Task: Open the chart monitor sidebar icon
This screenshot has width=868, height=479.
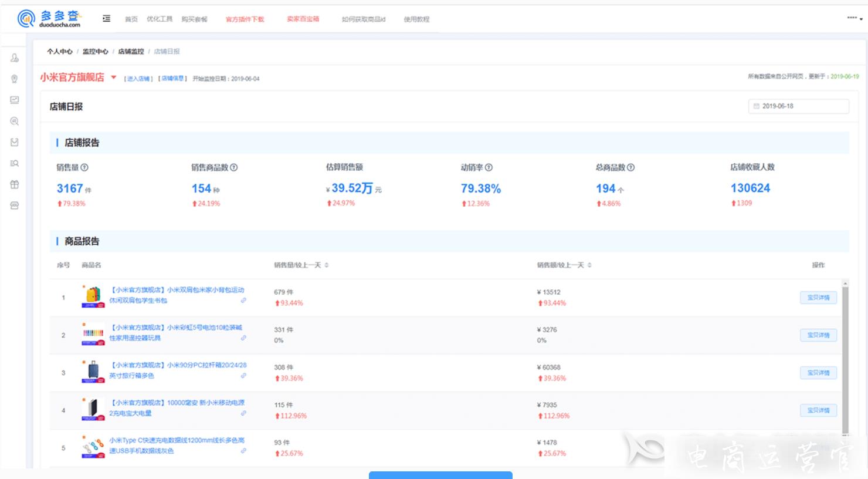Action: pos(15,100)
